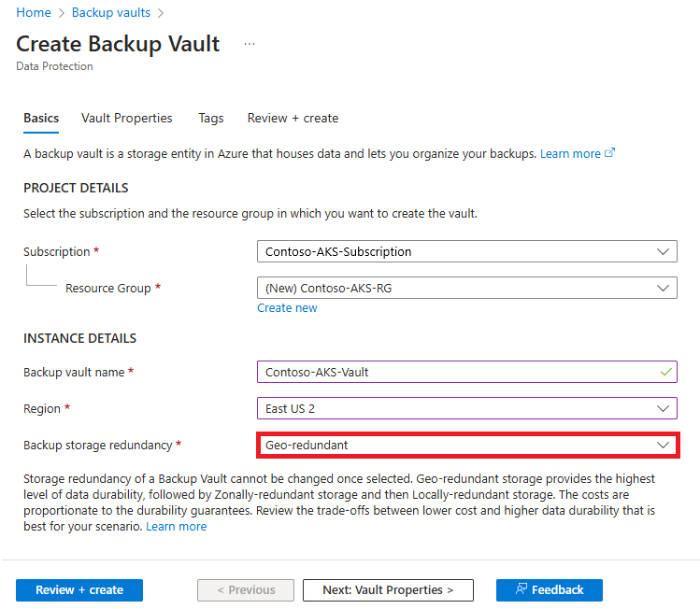Click the Feedback person icon

click(x=521, y=589)
